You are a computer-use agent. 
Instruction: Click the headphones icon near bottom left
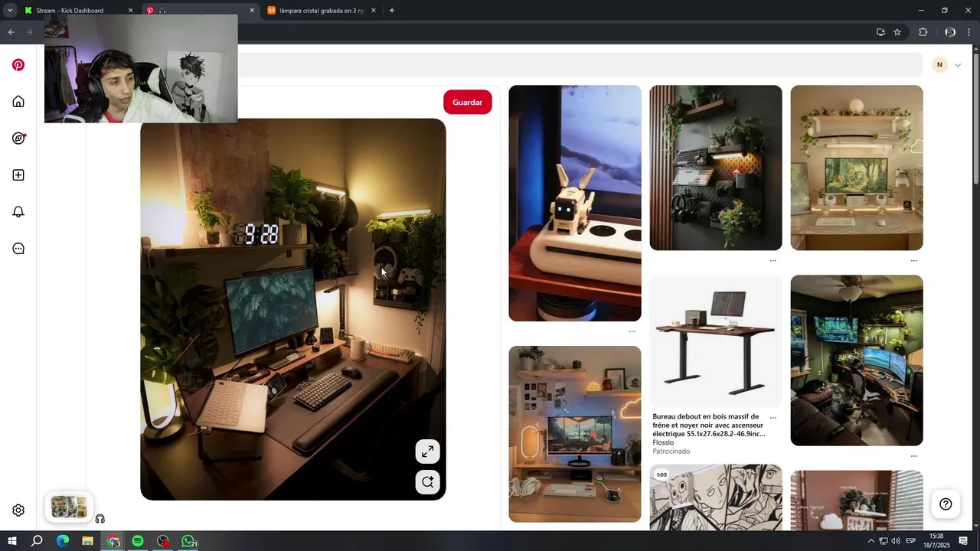pos(100,519)
